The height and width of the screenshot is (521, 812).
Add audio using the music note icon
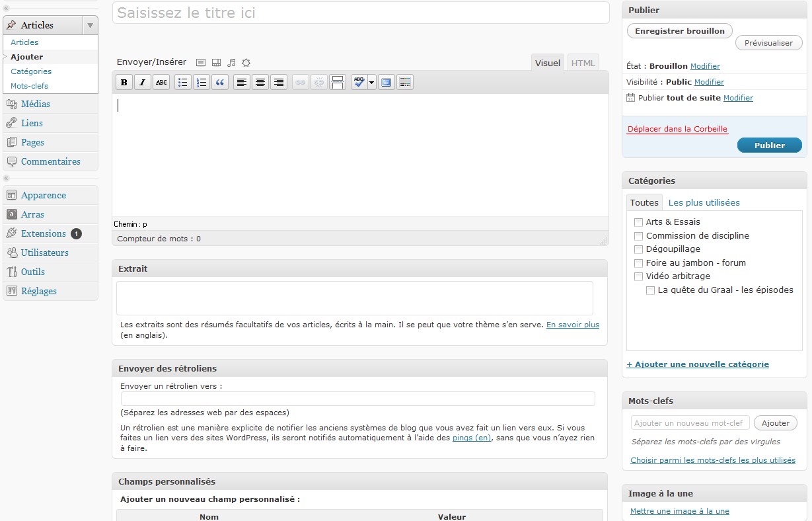pos(231,63)
